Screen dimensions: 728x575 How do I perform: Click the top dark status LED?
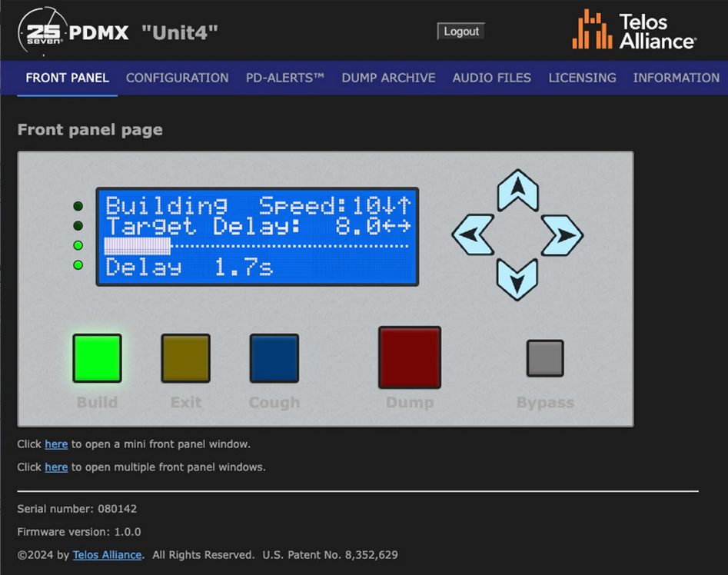78,205
